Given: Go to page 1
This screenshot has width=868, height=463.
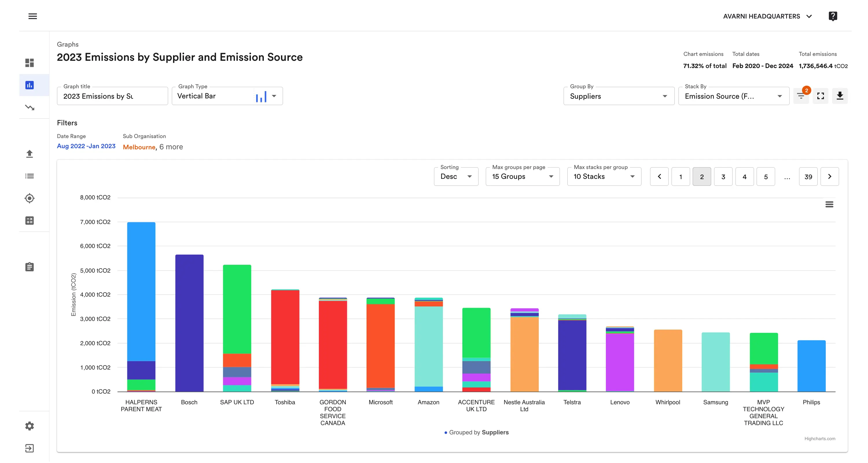Looking at the screenshot, I should click(681, 177).
